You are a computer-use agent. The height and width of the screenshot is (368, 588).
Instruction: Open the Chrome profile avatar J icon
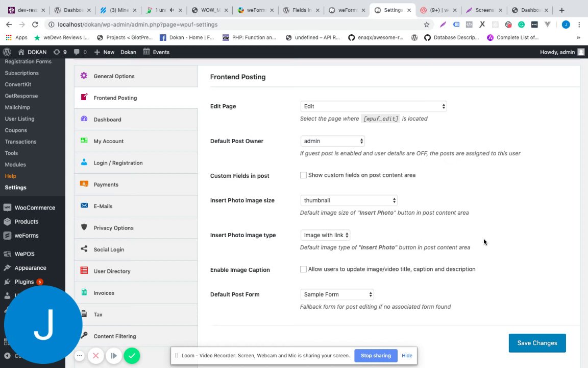coord(566,25)
